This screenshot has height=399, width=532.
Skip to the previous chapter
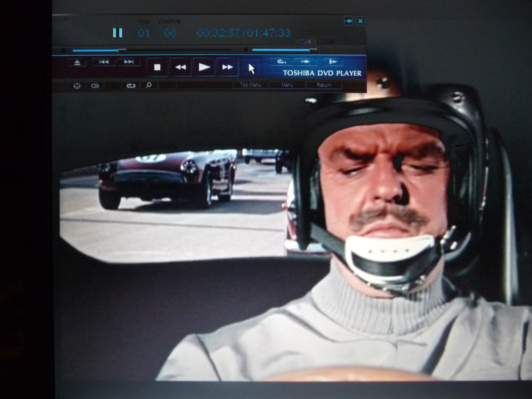click(x=104, y=62)
